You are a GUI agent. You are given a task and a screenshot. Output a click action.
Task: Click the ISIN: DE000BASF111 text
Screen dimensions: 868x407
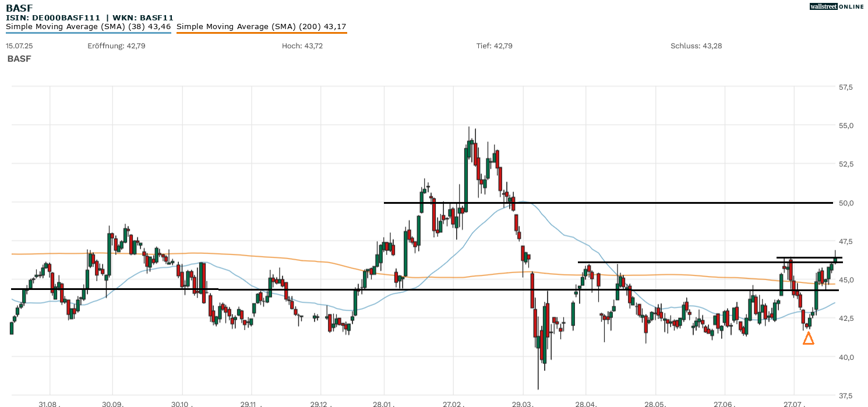[x=54, y=18]
